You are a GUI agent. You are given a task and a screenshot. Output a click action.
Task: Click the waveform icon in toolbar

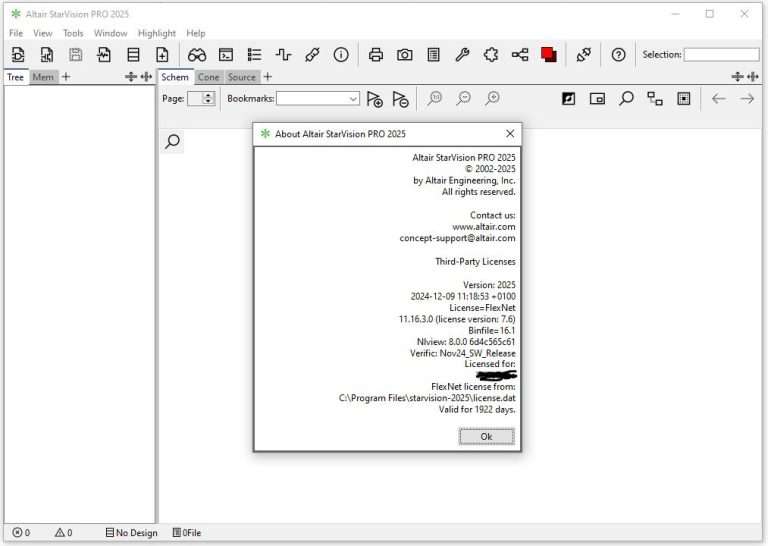coord(283,55)
